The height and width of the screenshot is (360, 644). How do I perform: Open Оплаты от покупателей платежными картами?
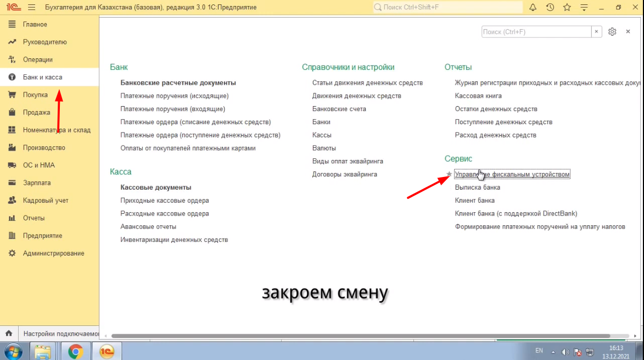(188, 148)
